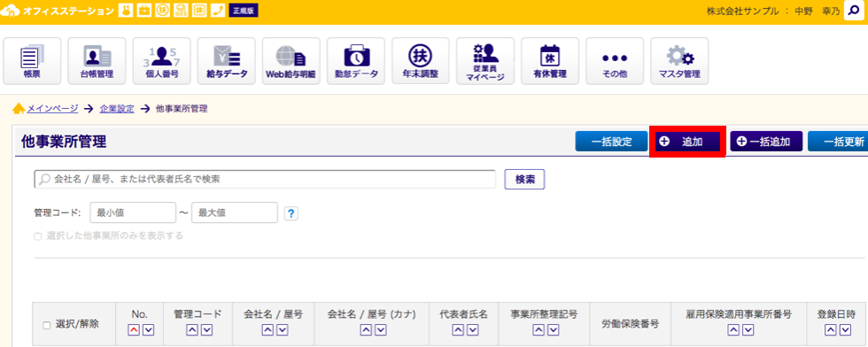Open the マスタ管理 menu

[x=680, y=61]
